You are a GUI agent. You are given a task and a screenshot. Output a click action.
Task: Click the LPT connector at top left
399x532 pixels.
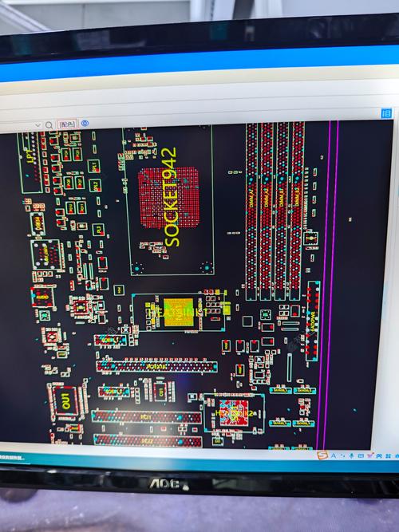point(30,162)
